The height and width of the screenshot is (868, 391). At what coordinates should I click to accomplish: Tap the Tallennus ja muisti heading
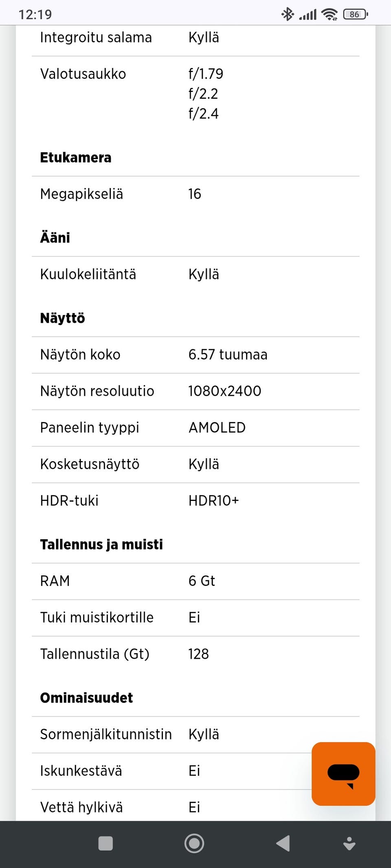101,544
